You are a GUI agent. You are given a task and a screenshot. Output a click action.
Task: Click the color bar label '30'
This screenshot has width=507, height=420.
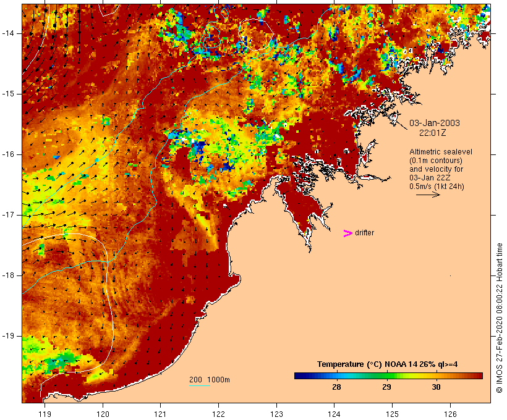[x=436, y=387]
